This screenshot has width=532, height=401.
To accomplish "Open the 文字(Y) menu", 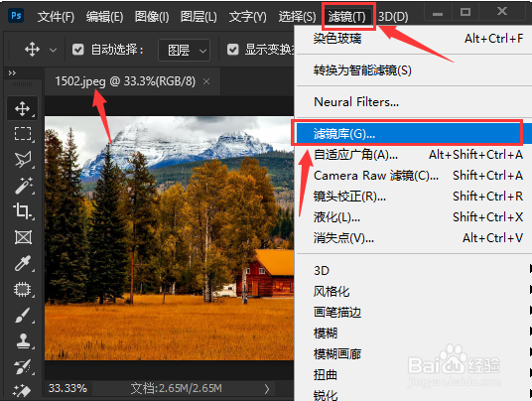I will point(248,16).
